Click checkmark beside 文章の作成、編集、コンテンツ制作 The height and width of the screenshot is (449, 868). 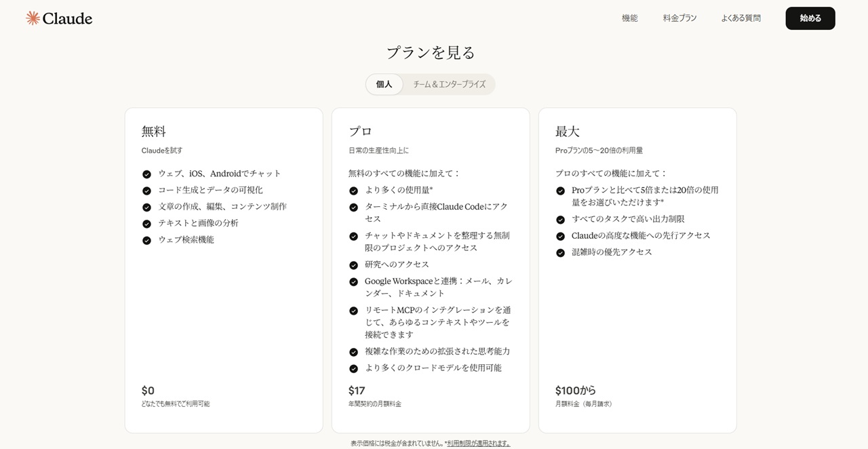146,207
